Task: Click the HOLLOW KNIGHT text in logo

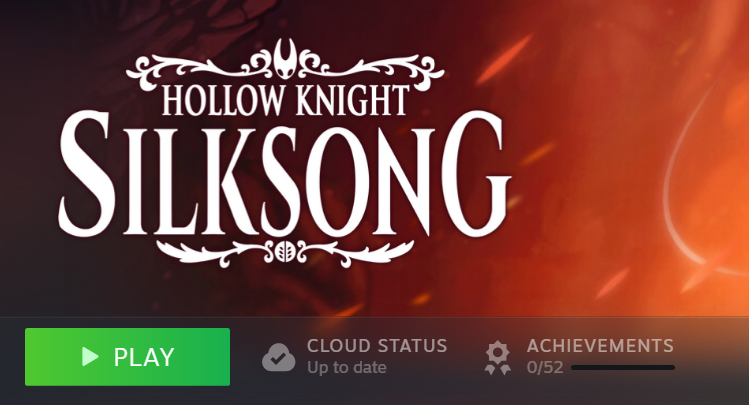Action: 286,100
